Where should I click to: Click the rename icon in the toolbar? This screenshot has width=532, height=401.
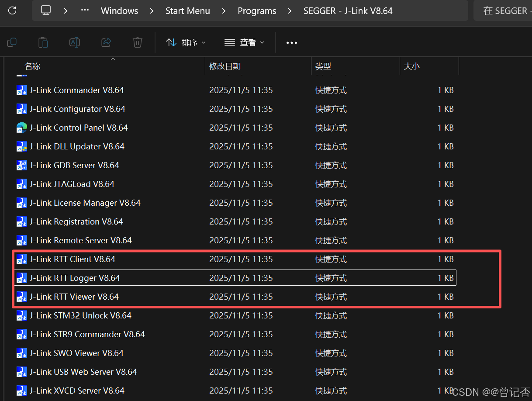[75, 42]
